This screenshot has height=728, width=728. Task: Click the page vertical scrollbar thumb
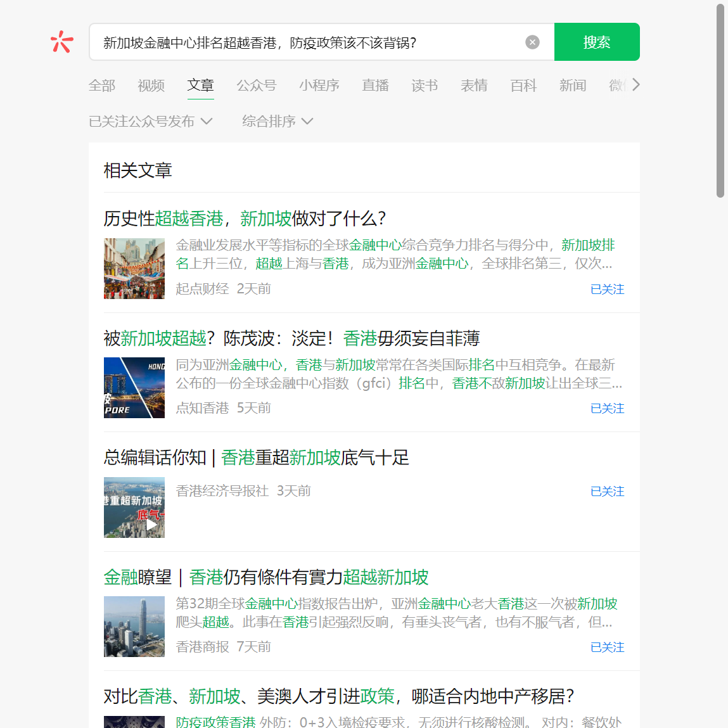(720, 100)
